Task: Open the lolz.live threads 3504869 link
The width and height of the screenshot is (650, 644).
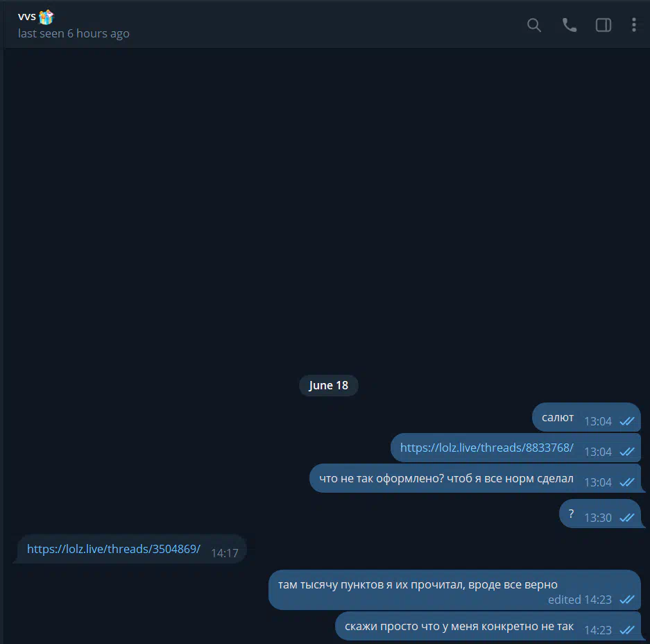Action: pyautogui.click(x=114, y=549)
